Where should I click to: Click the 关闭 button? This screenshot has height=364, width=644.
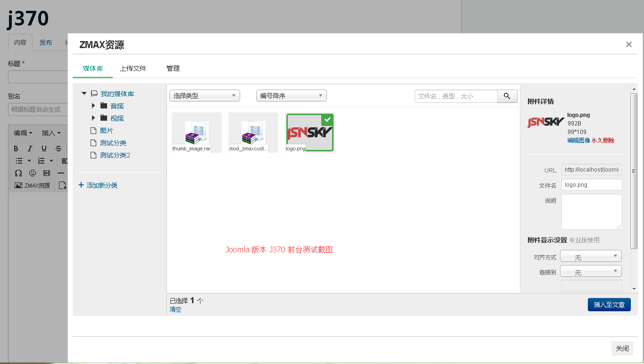click(622, 348)
